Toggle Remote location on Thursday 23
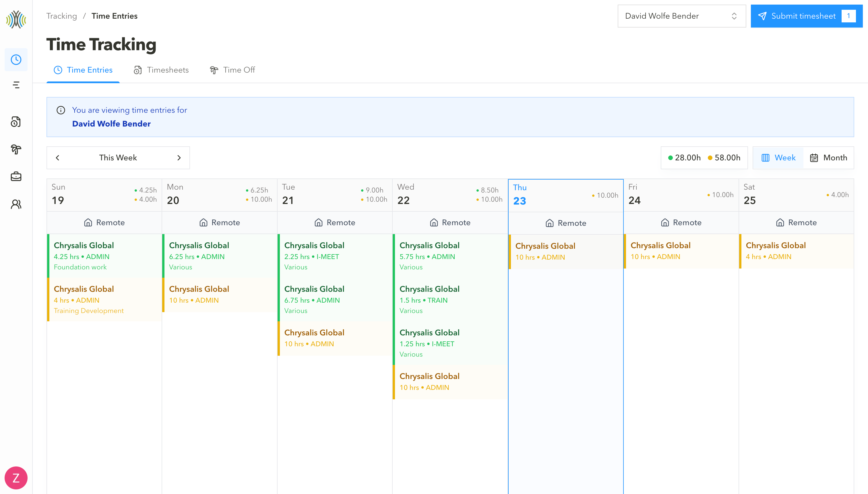868x494 pixels. [565, 223]
